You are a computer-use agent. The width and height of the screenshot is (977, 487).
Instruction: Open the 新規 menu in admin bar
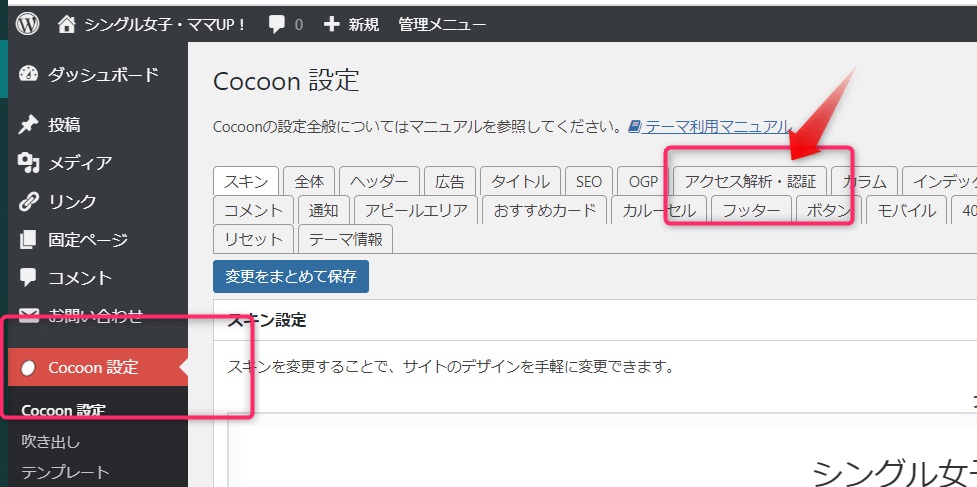tap(363, 25)
